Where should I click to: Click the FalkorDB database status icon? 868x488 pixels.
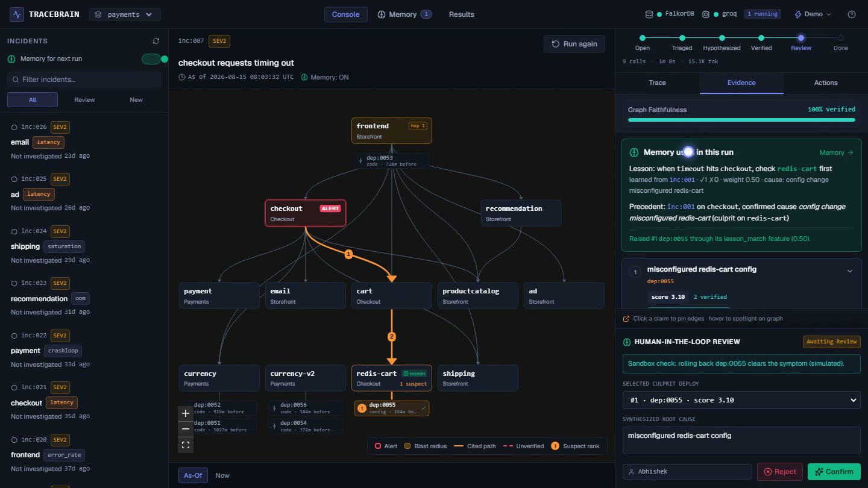click(649, 14)
